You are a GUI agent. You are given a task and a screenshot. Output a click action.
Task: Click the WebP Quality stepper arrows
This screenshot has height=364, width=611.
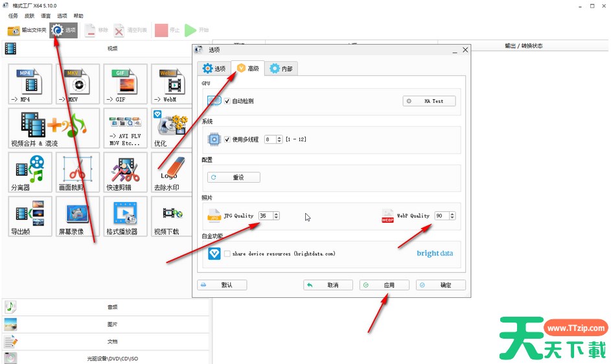pyautogui.click(x=452, y=216)
